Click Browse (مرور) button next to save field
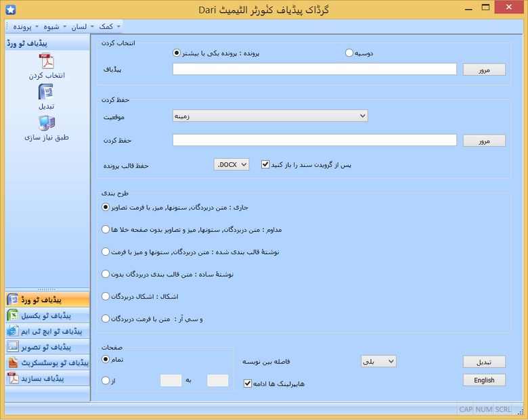 pos(484,141)
